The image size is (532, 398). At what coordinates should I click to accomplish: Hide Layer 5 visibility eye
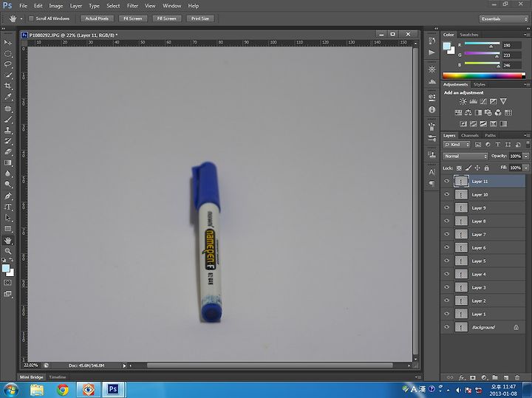pyautogui.click(x=446, y=261)
